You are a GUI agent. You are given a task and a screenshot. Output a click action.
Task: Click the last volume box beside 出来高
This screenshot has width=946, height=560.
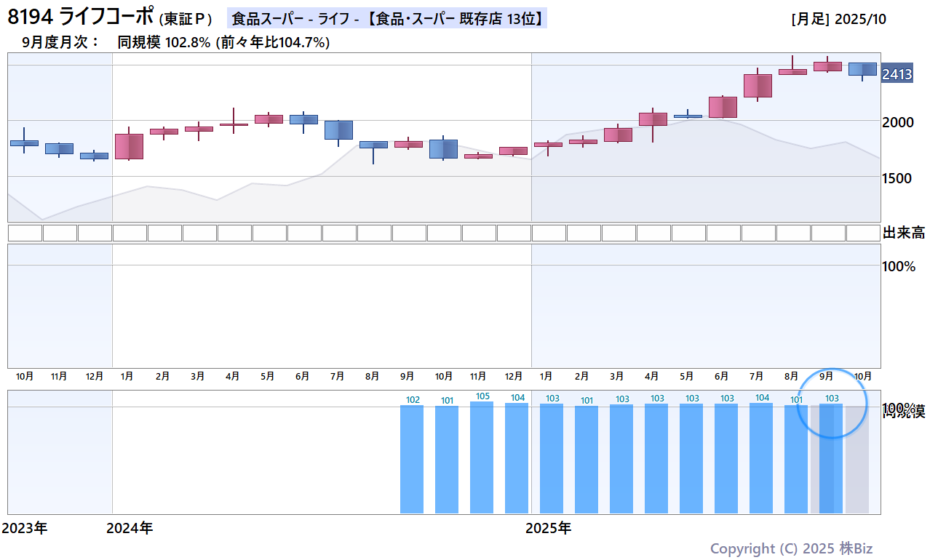863,233
